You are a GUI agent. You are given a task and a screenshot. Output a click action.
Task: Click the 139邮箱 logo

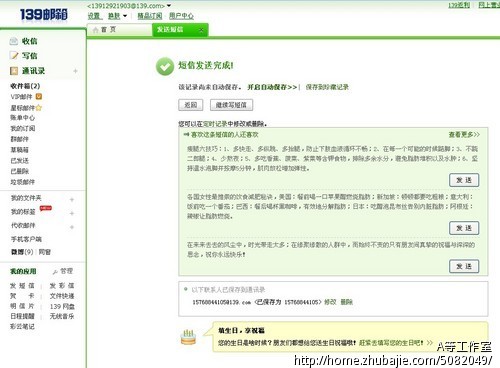click(x=44, y=14)
